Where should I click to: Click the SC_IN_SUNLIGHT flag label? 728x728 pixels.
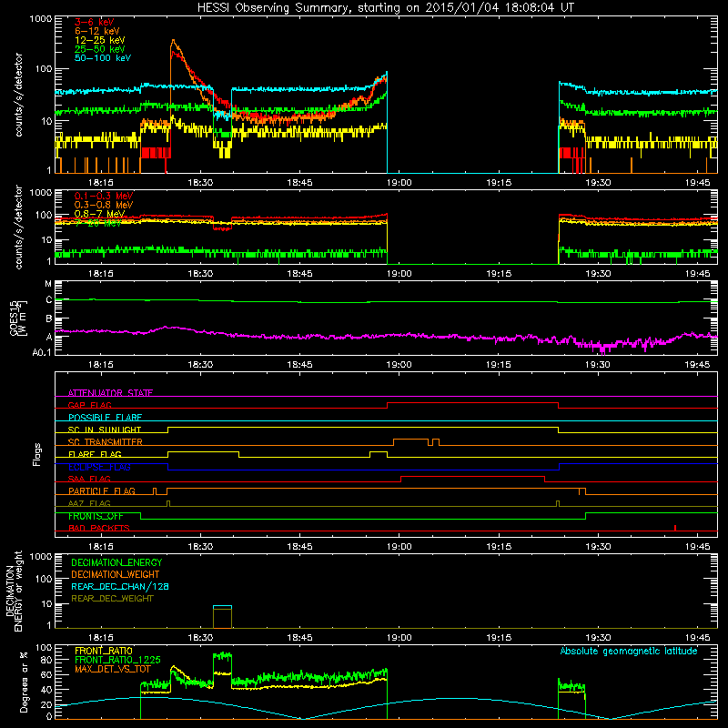[x=105, y=430]
